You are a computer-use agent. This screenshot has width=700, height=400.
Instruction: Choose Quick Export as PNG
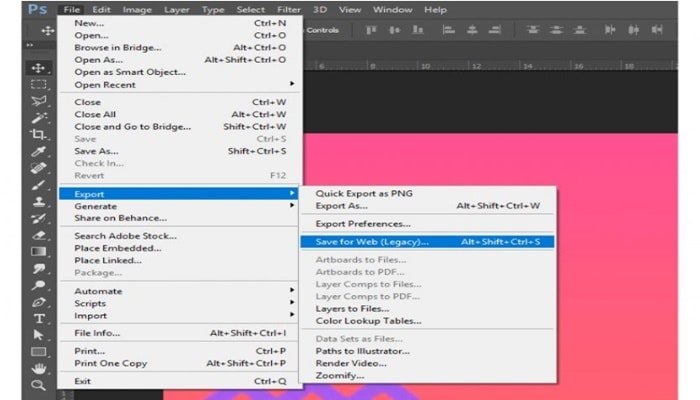[x=428, y=193]
